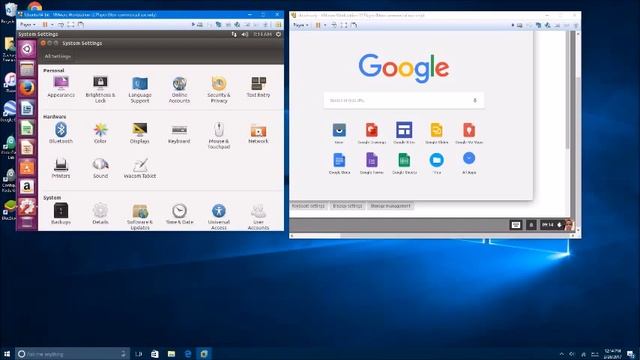
Task: Open Universal Access settings
Action: pyautogui.click(x=219, y=216)
